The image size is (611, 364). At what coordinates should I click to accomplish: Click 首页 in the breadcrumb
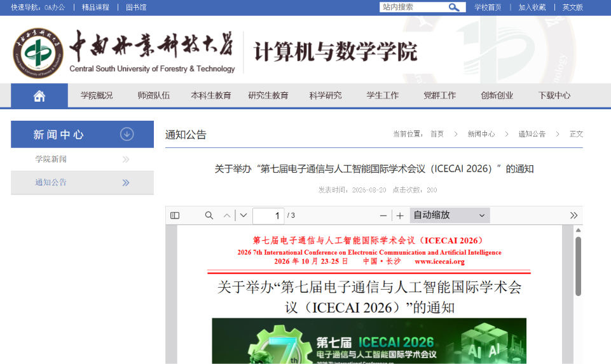coord(437,134)
